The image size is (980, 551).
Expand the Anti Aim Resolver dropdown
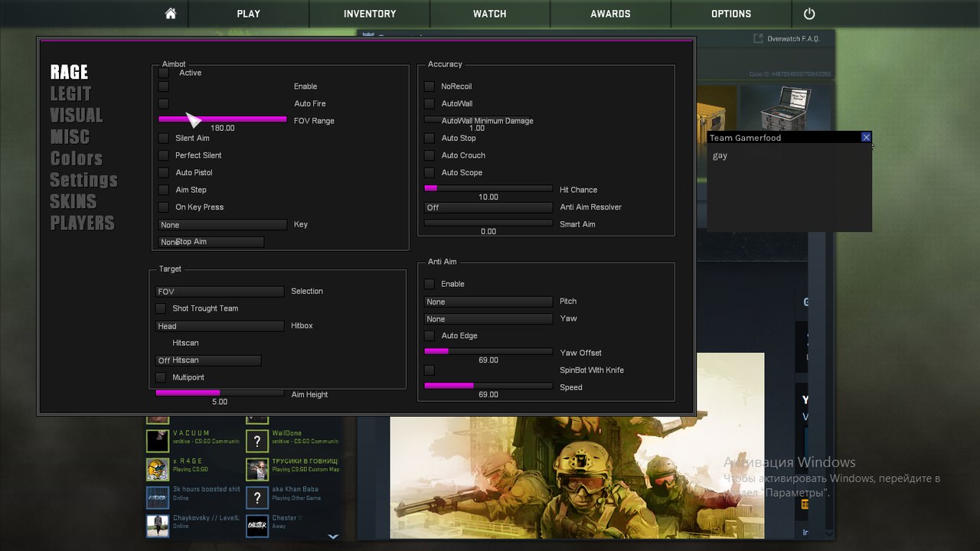[x=488, y=207]
